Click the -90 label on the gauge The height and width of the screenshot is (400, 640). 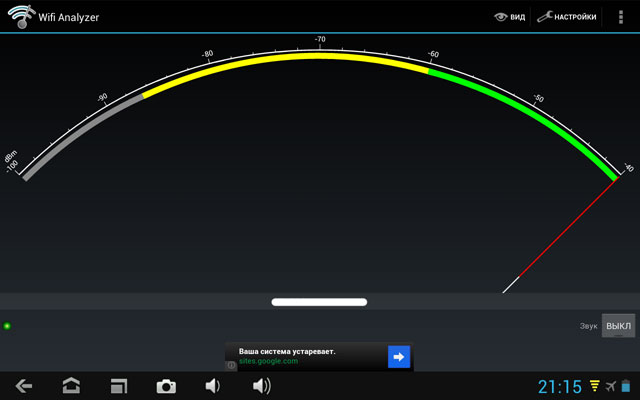(102, 98)
